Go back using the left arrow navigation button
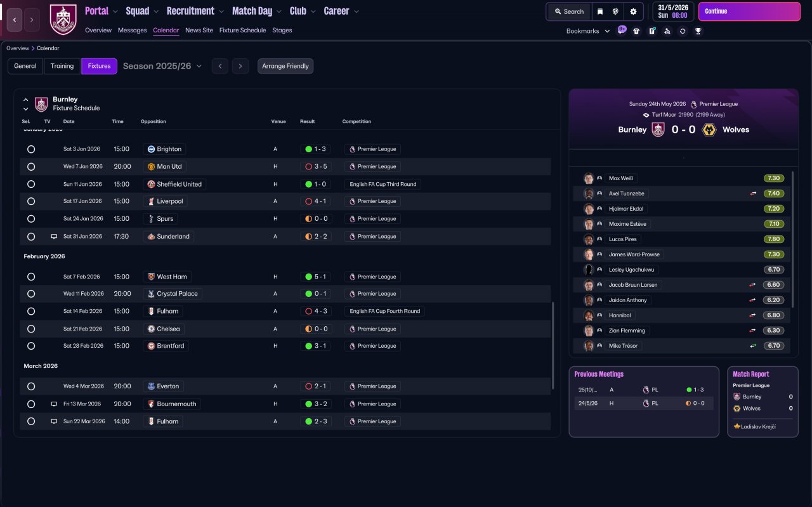 click(x=15, y=20)
